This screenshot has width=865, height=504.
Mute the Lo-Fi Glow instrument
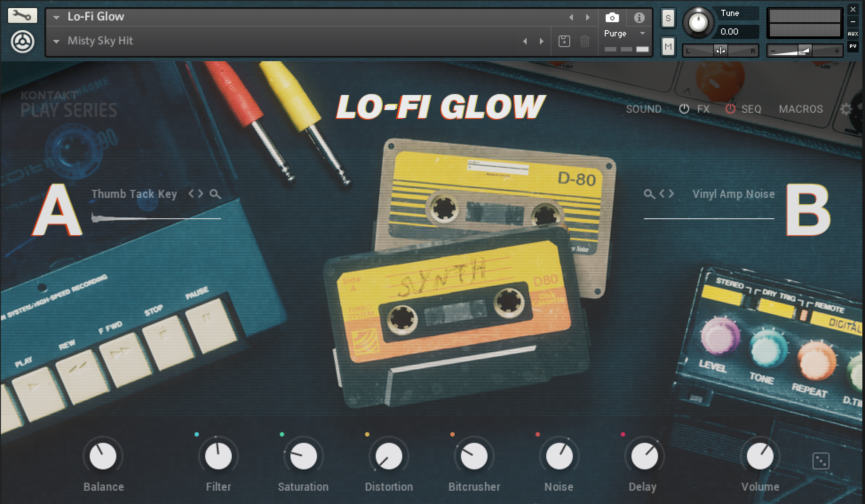click(667, 46)
